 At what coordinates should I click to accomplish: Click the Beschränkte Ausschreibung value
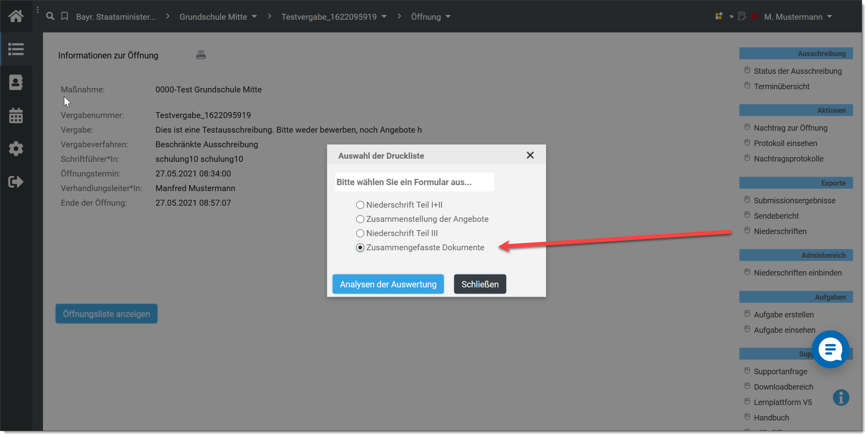coord(207,144)
